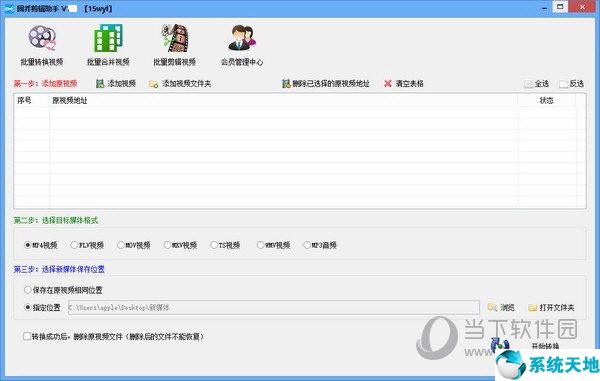Select the MKV视频 format radio button

(x=180, y=245)
